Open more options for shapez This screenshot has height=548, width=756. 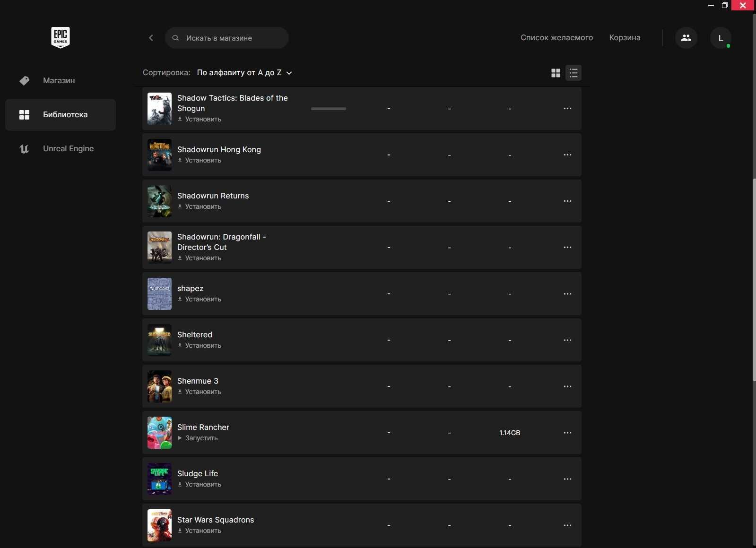[567, 294]
